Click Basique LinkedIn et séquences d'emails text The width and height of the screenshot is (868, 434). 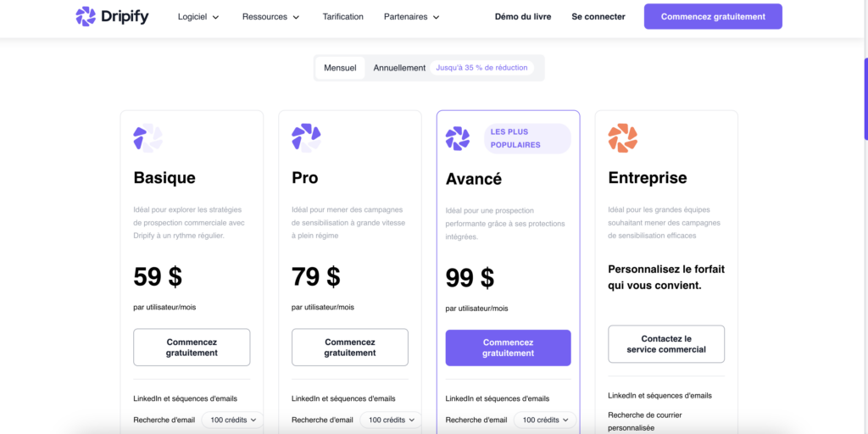(186, 398)
